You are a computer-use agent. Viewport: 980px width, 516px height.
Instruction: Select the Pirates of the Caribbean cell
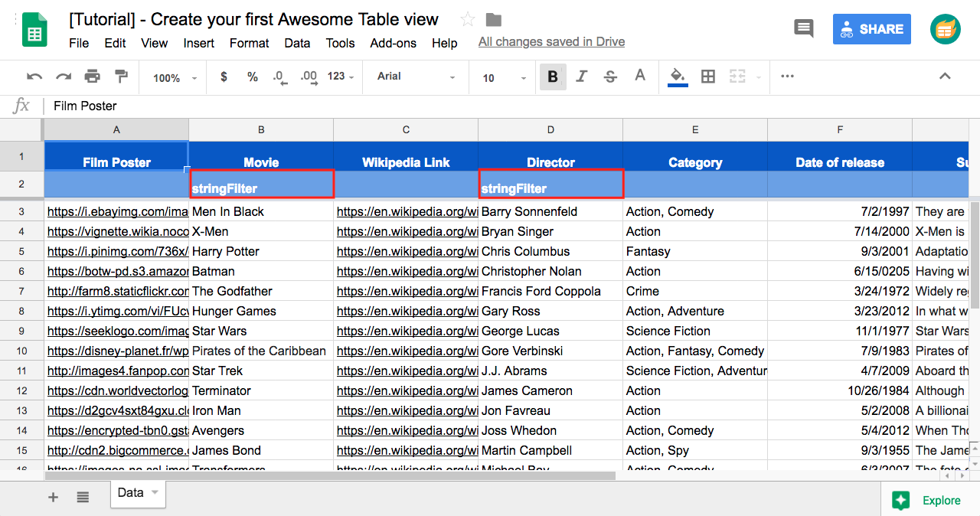click(261, 351)
